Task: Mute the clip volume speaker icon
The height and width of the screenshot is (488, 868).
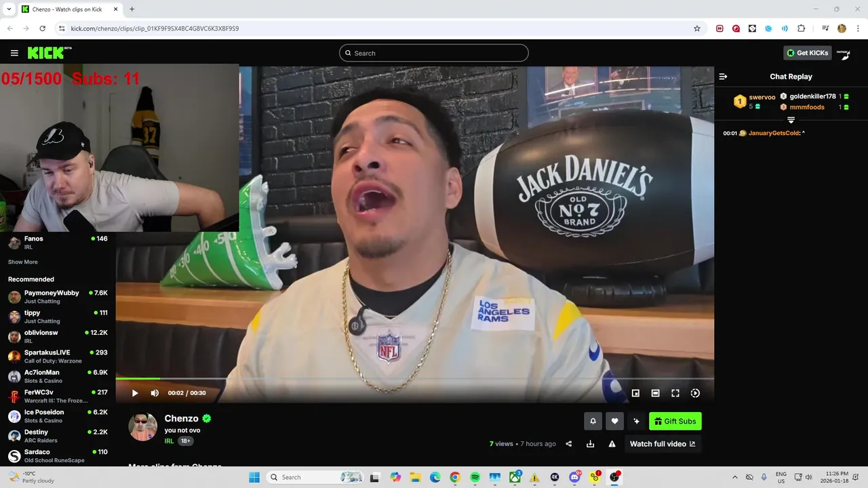Action: coord(155,393)
